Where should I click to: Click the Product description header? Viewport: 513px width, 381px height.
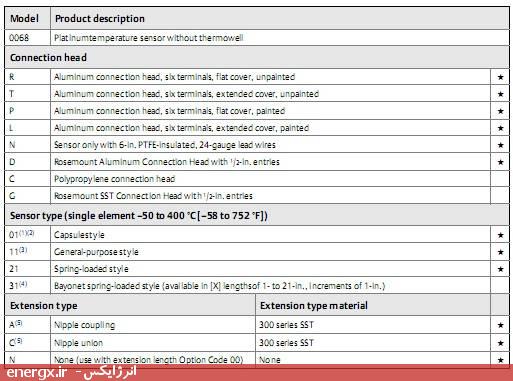pos(100,19)
